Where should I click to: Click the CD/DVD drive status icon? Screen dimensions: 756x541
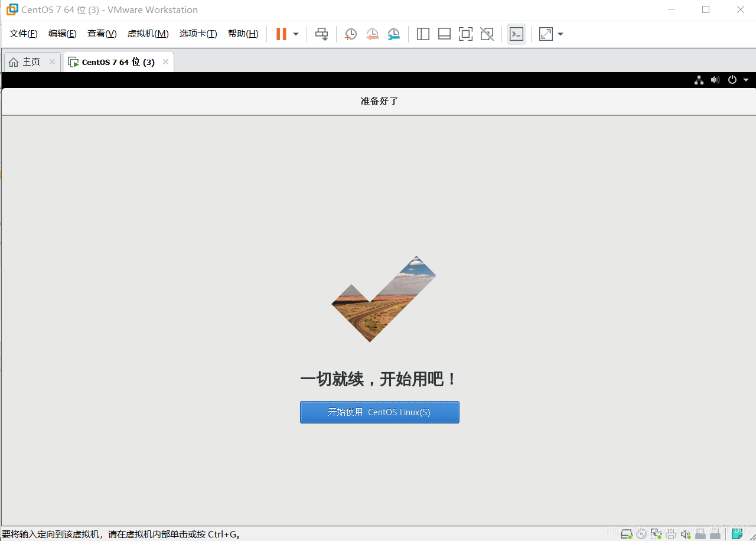(x=641, y=534)
